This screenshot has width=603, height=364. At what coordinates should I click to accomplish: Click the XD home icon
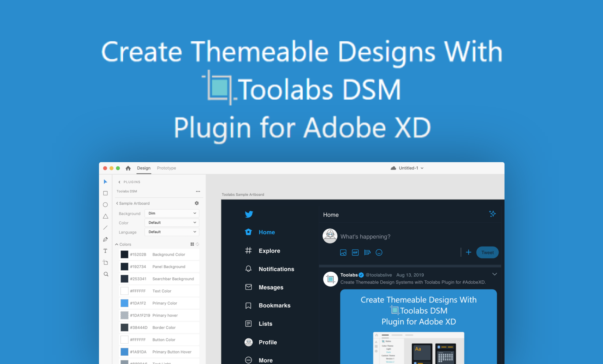pyautogui.click(x=128, y=168)
